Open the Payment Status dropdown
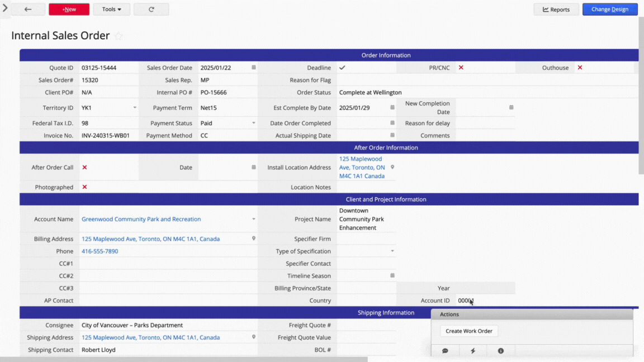The height and width of the screenshot is (362, 644). point(254,123)
